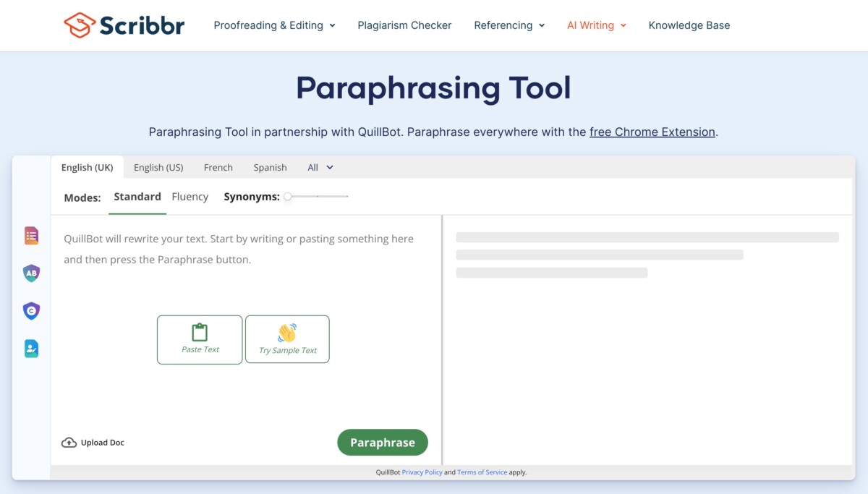
Task: Open the free Chrome Extension link
Action: (x=652, y=132)
